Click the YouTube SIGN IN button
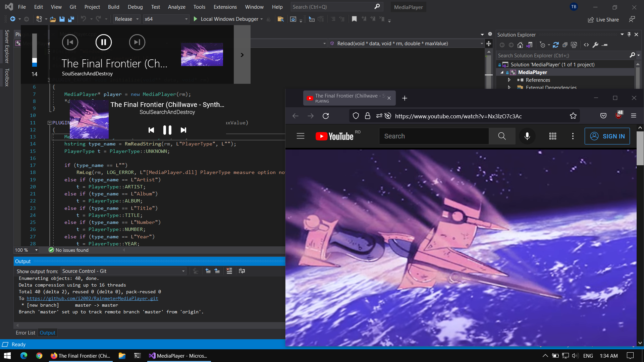Image resolution: width=644 pixels, height=362 pixels. (607, 136)
